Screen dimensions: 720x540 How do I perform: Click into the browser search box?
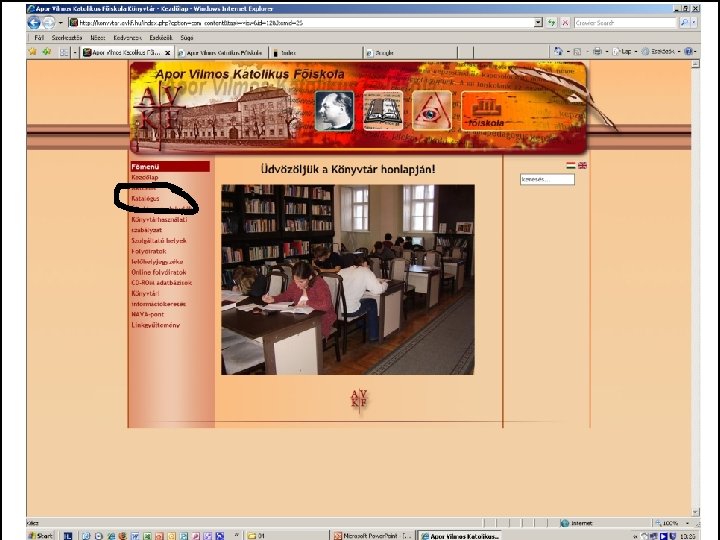(x=625, y=22)
